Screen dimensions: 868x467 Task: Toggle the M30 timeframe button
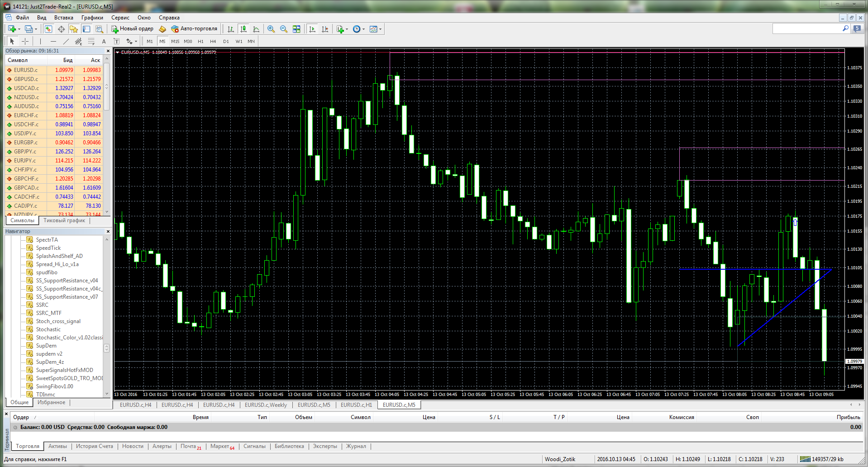(x=188, y=41)
